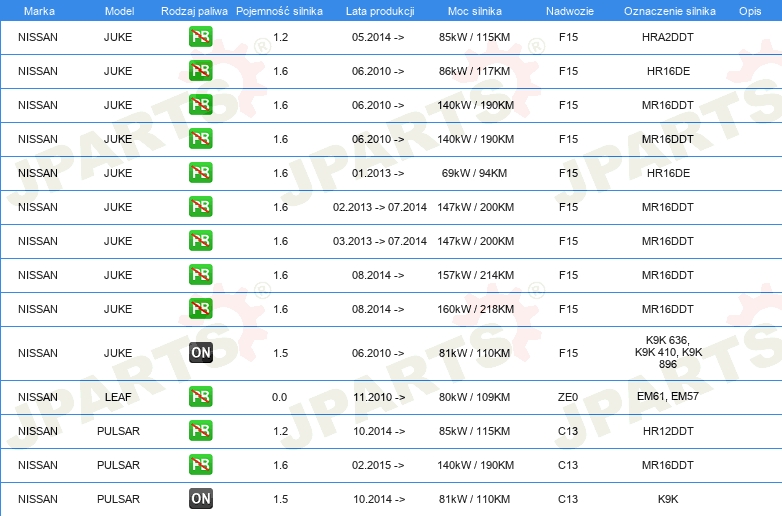Select the 02.2013 -> 07.2014 date cell
The image size is (782, 516).
click(380, 207)
